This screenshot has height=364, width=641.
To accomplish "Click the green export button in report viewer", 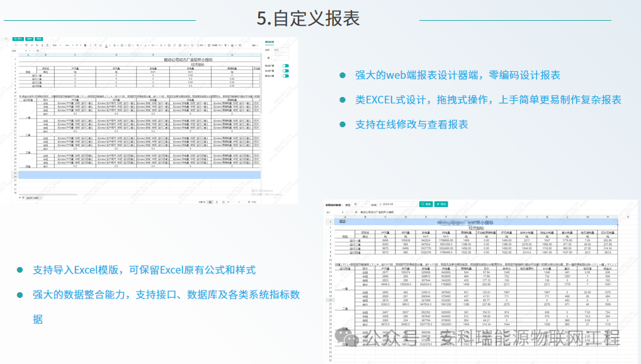I will pos(441,204).
